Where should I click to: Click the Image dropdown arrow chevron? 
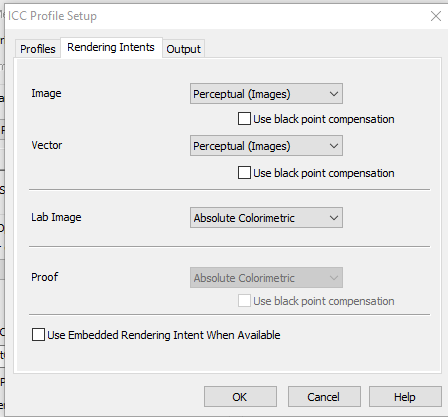click(x=334, y=94)
